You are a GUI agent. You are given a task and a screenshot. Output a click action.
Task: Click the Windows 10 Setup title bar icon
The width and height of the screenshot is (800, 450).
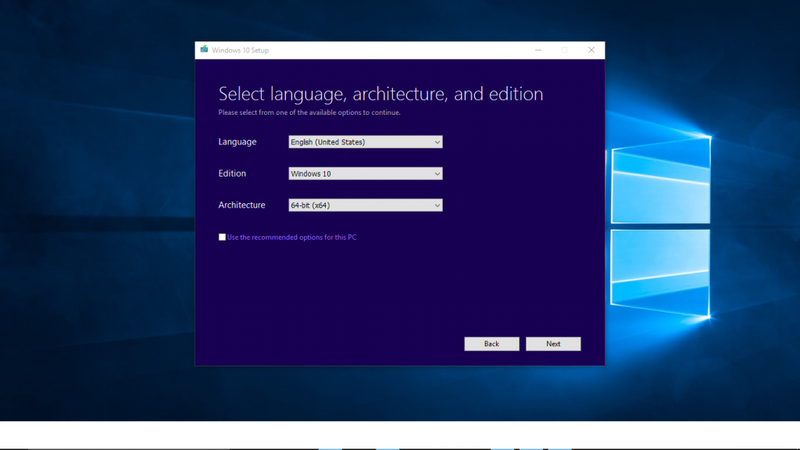pos(204,49)
